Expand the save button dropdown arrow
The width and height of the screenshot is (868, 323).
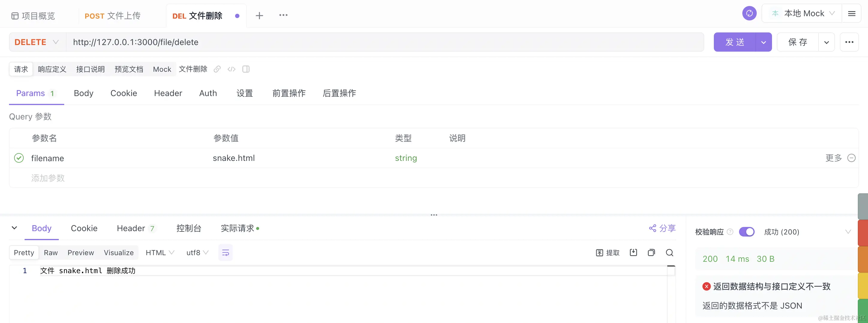pyautogui.click(x=826, y=42)
